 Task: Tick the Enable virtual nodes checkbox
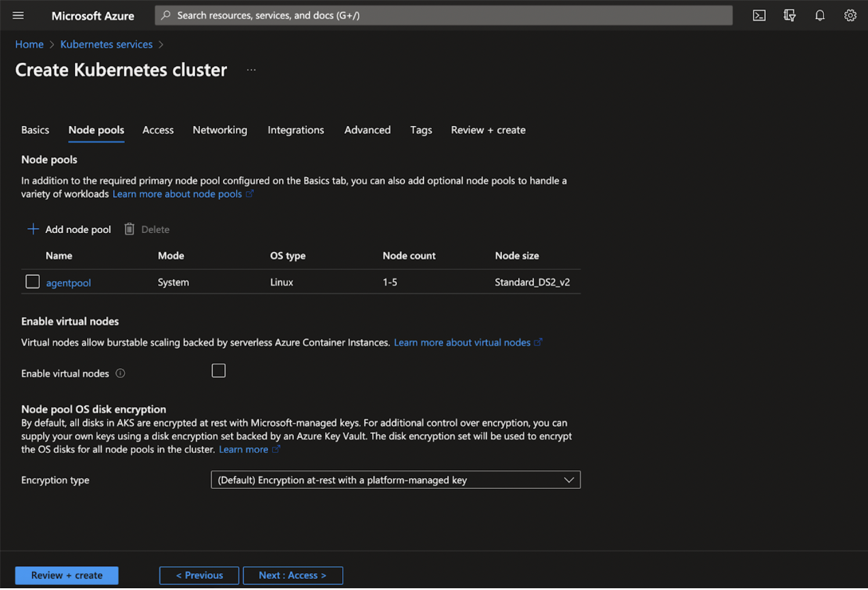[x=218, y=370]
